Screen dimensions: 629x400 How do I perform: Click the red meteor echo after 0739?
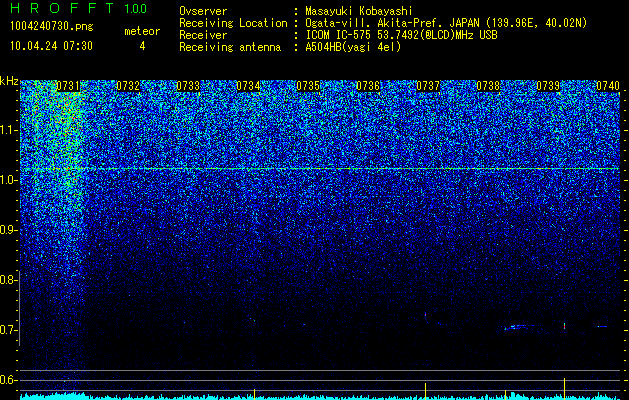point(564,326)
